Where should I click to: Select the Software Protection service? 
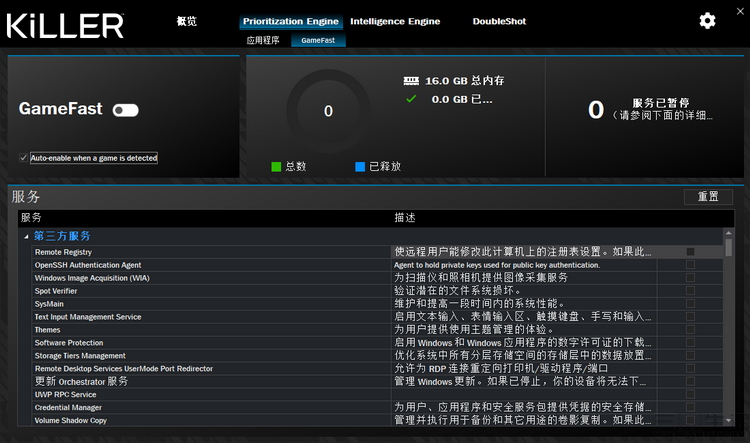[x=377, y=343]
